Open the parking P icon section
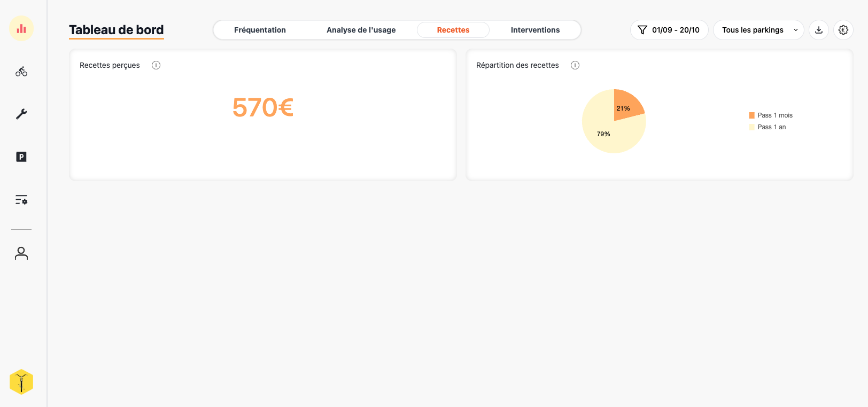 click(x=21, y=156)
